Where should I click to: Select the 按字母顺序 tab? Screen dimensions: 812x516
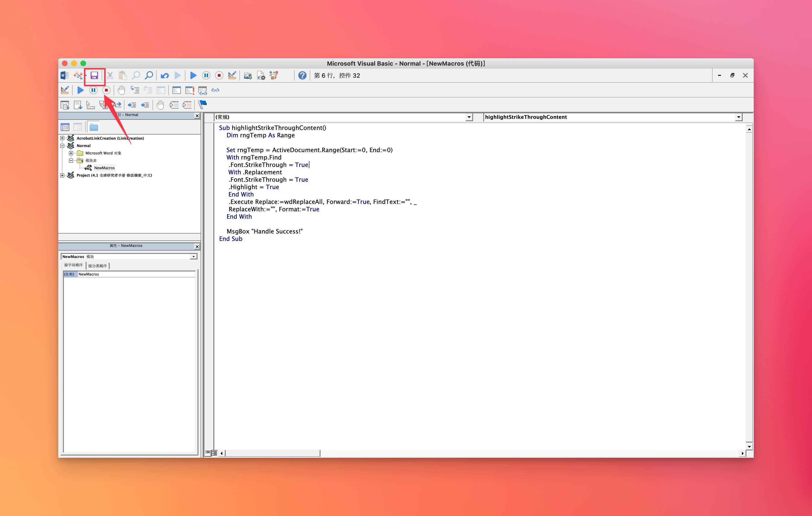[x=74, y=265]
